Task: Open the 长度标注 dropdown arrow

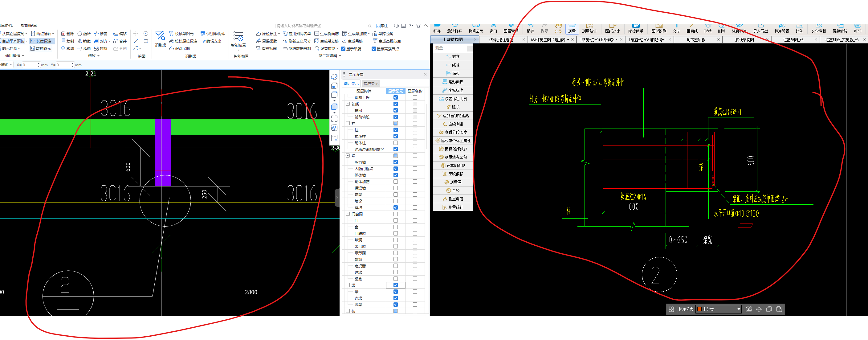Action: tap(53, 41)
